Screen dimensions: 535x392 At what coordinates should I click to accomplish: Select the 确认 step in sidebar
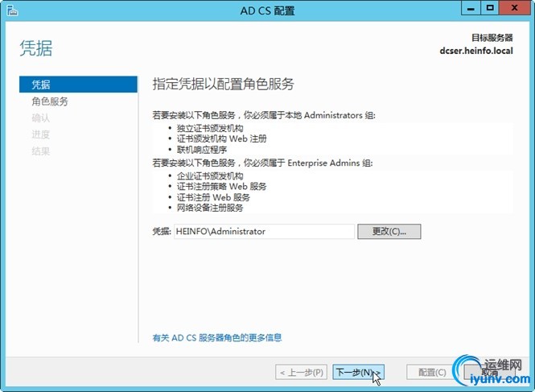point(40,118)
